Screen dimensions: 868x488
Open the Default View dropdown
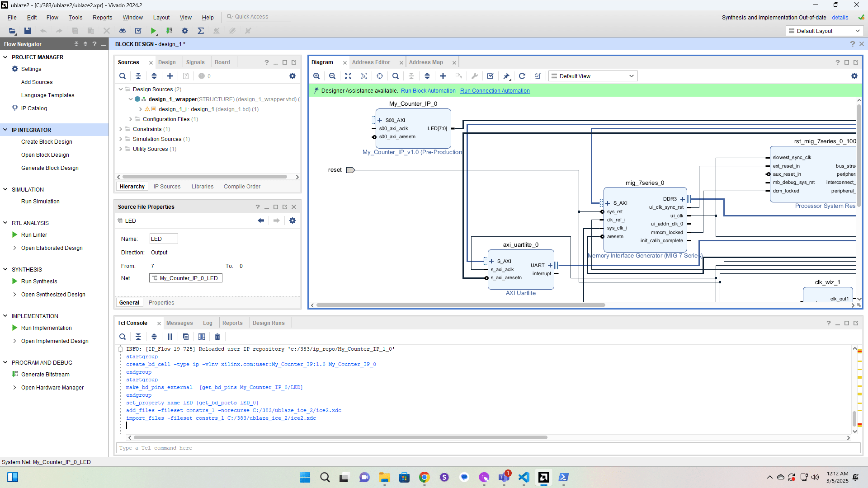(593, 76)
